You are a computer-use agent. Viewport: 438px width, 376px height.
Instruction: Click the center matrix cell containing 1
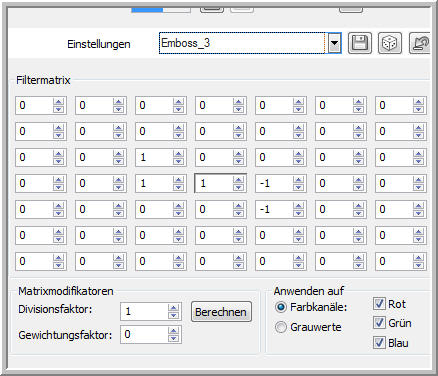coord(214,183)
